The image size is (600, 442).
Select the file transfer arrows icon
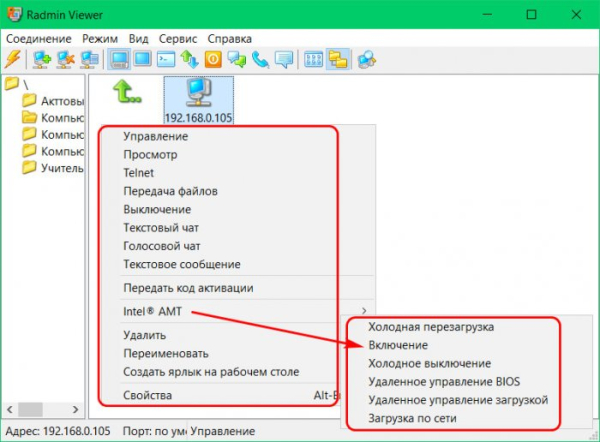coord(190,60)
